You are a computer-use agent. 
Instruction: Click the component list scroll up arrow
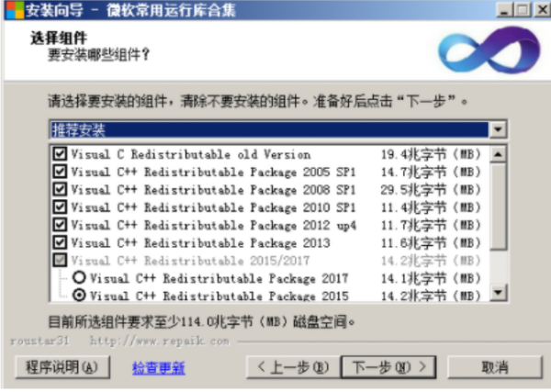pyautogui.click(x=498, y=154)
